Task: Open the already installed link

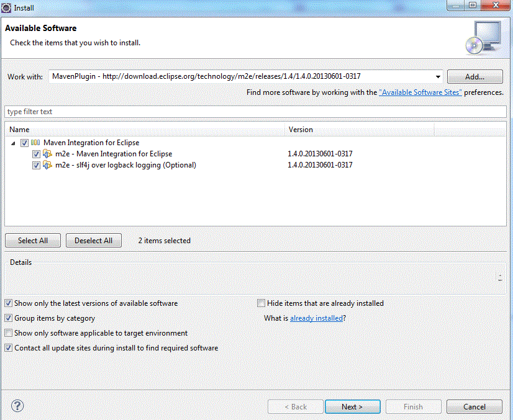Action: pyautogui.click(x=316, y=318)
